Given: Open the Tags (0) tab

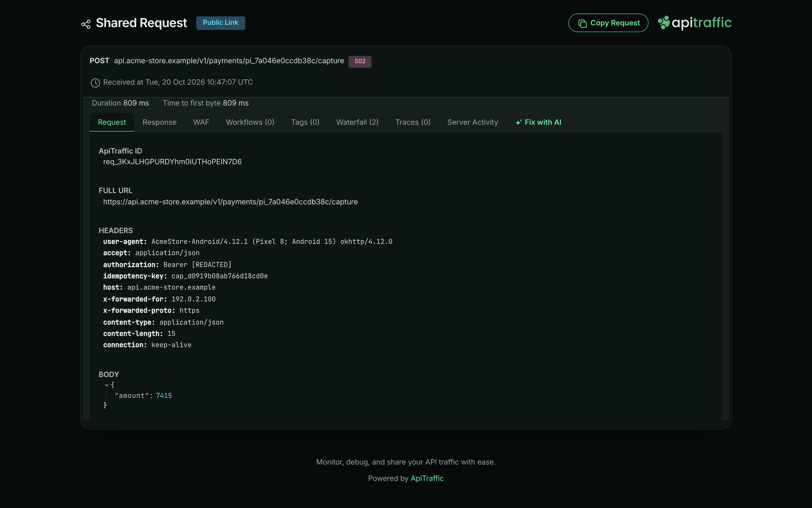Looking at the screenshot, I should click(305, 122).
